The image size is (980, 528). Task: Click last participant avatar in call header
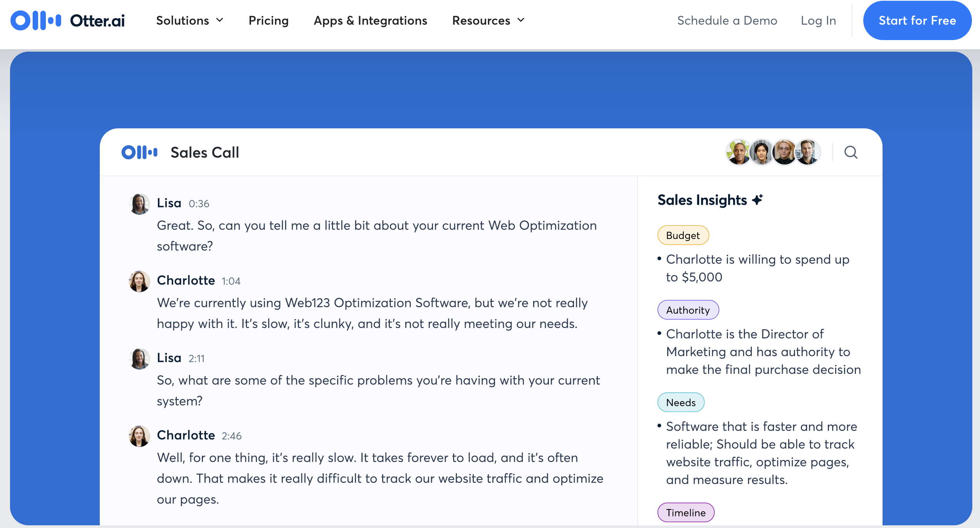pos(807,153)
